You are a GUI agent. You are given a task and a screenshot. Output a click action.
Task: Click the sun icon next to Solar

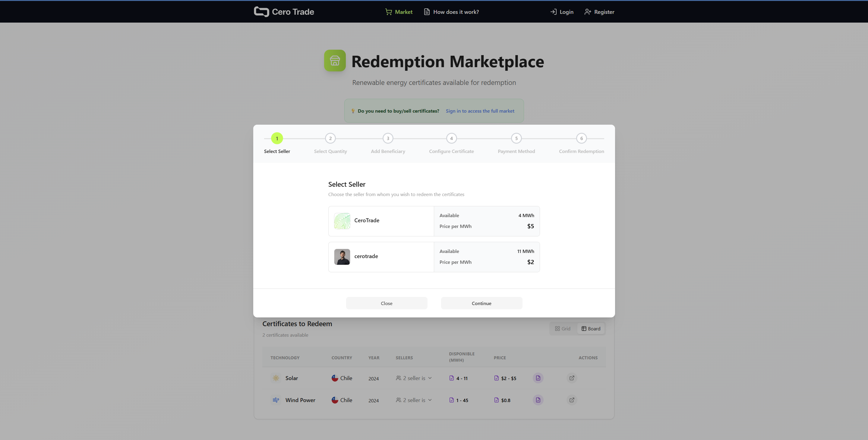pos(276,378)
